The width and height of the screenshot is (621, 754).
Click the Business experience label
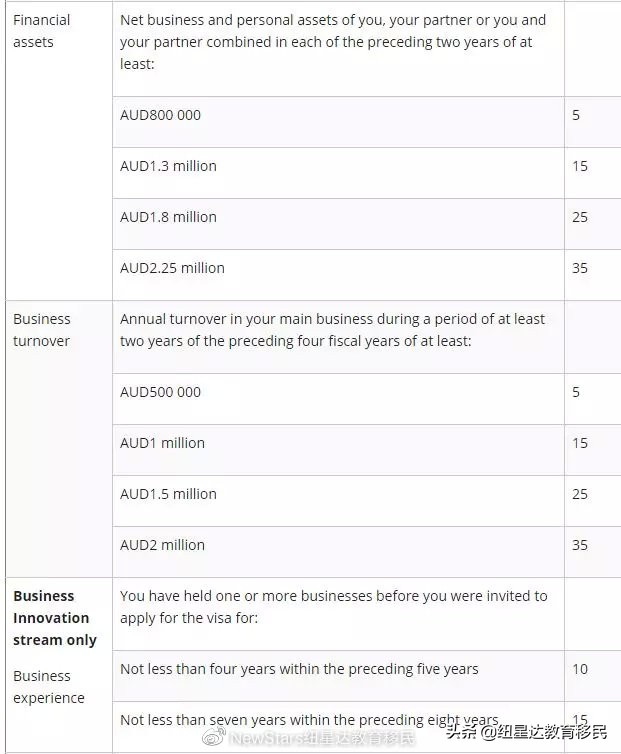48,687
